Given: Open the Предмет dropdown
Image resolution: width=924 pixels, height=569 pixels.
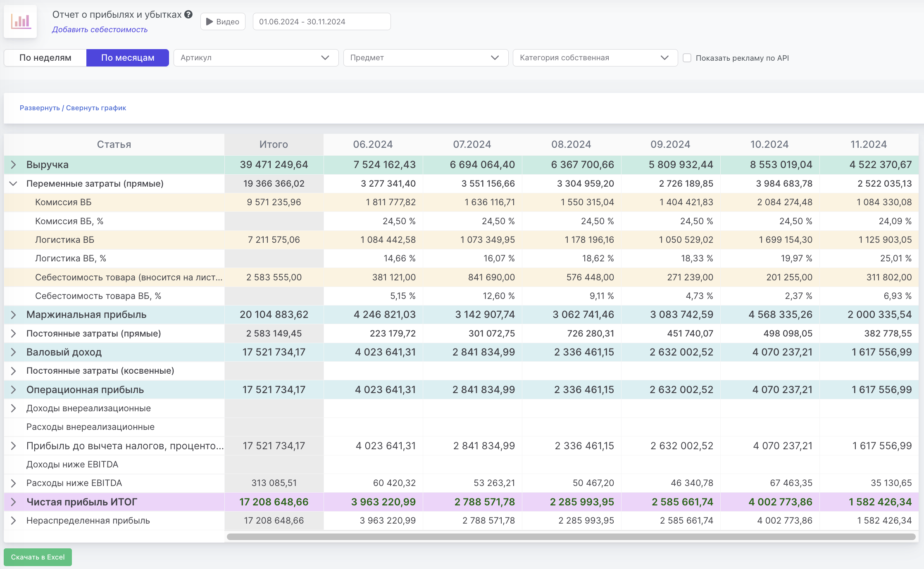Looking at the screenshot, I should pos(425,58).
